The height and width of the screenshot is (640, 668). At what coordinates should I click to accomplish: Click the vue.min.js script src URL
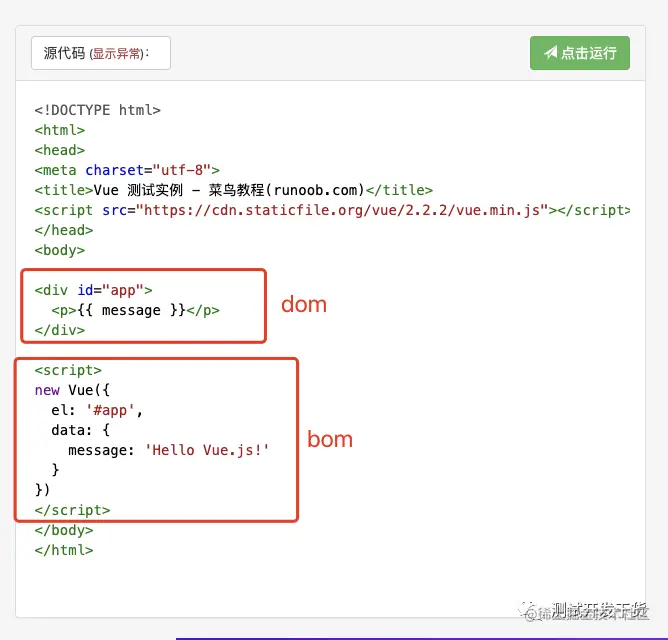point(342,210)
